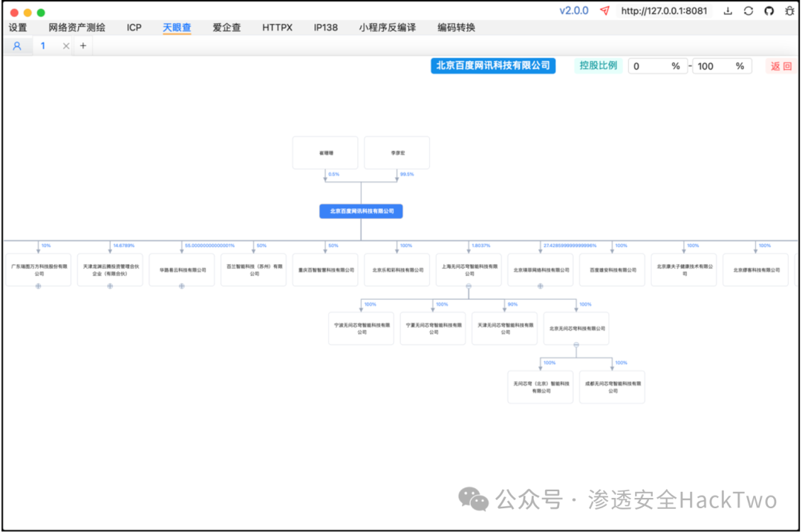Select the 天津龙渊云腾投资管理合伙企业 card
Viewport: 802px width, 532px height.
point(110,270)
